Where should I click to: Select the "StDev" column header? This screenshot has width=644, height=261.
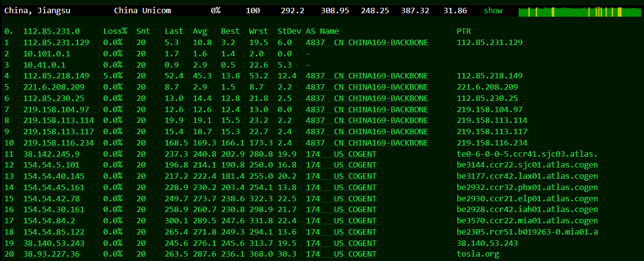289,31
